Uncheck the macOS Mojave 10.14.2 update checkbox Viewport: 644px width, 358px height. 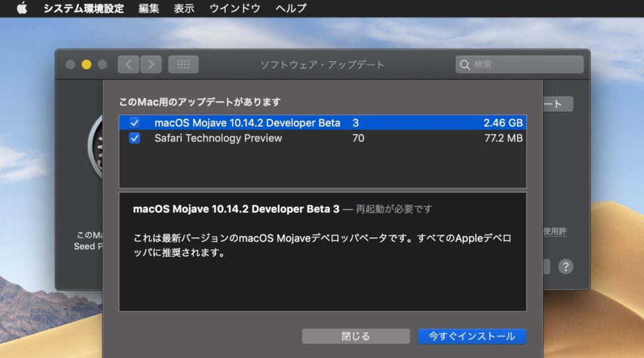coord(135,123)
